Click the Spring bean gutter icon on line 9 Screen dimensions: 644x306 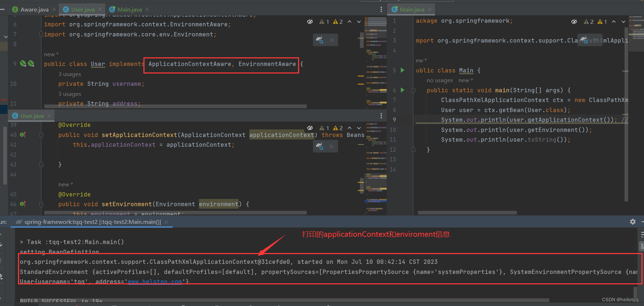coord(23,63)
